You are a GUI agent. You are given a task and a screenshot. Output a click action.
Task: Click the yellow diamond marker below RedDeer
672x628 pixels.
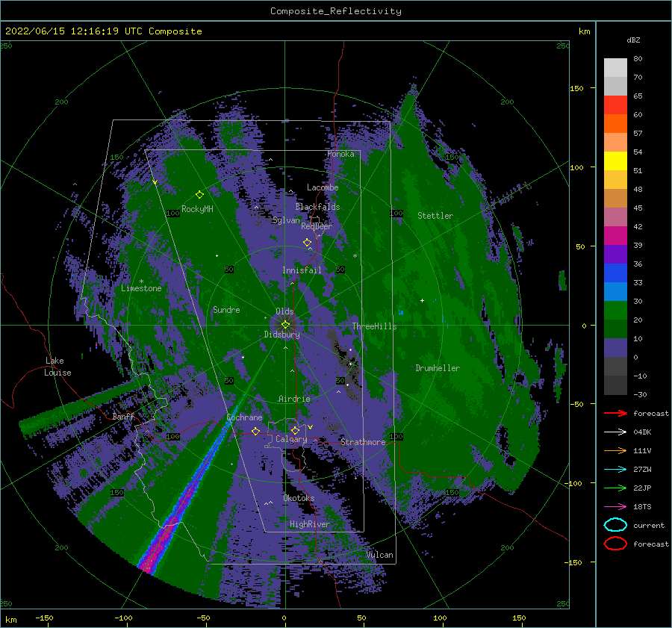pos(307,243)
